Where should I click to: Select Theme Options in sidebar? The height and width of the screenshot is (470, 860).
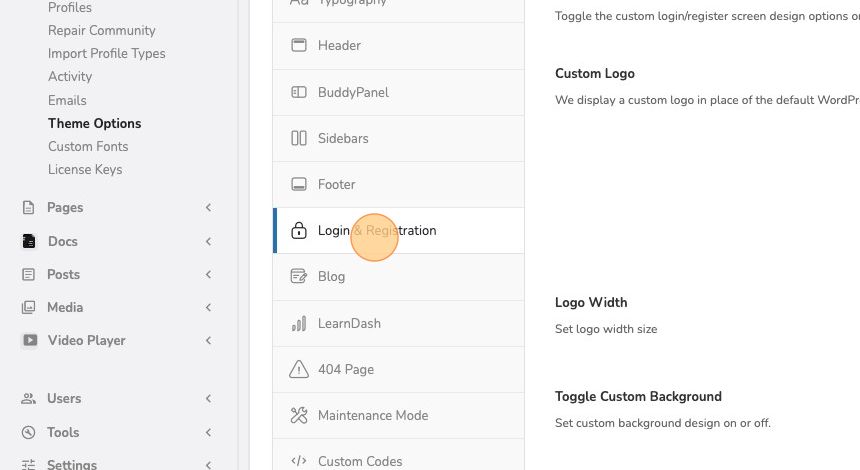click(x=94, y=123)
